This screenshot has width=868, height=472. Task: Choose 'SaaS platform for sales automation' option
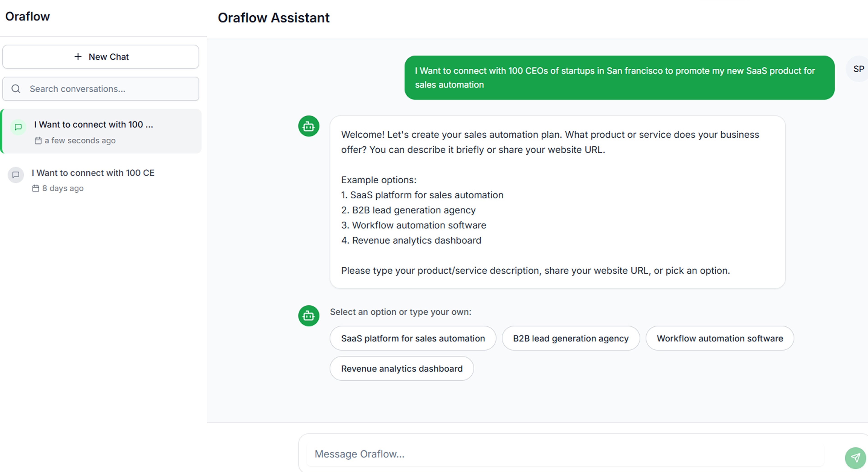click(413, 338)
